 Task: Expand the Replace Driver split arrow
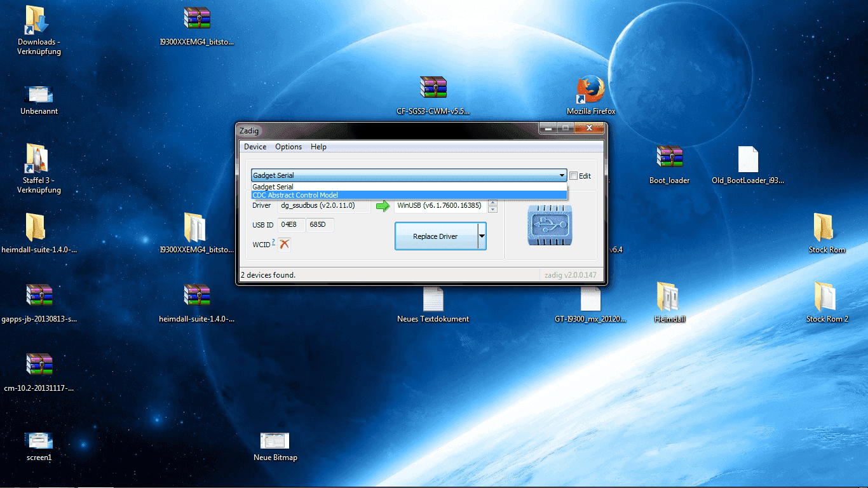click(x=482, y=236)
